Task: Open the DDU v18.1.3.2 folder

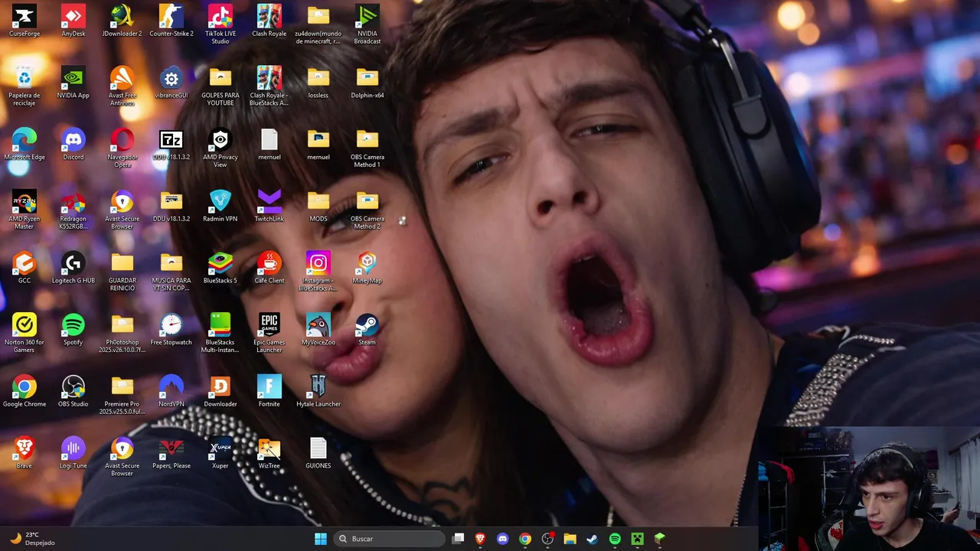Action: pyautogui.click(x=171, y=206)
